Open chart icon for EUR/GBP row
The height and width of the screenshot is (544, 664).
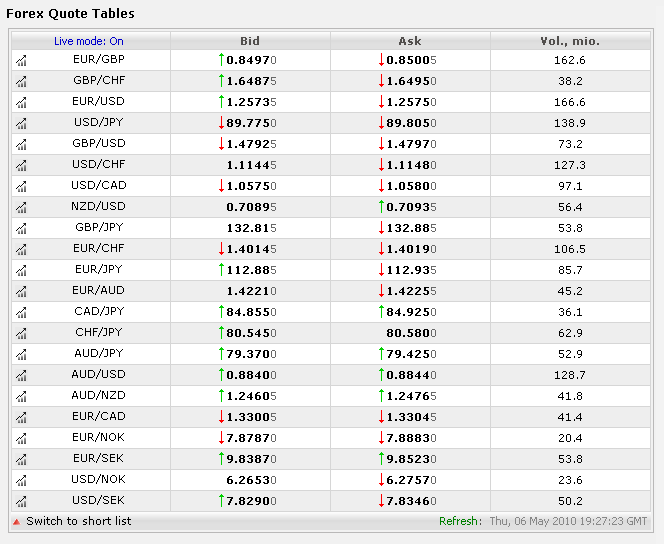21,61
